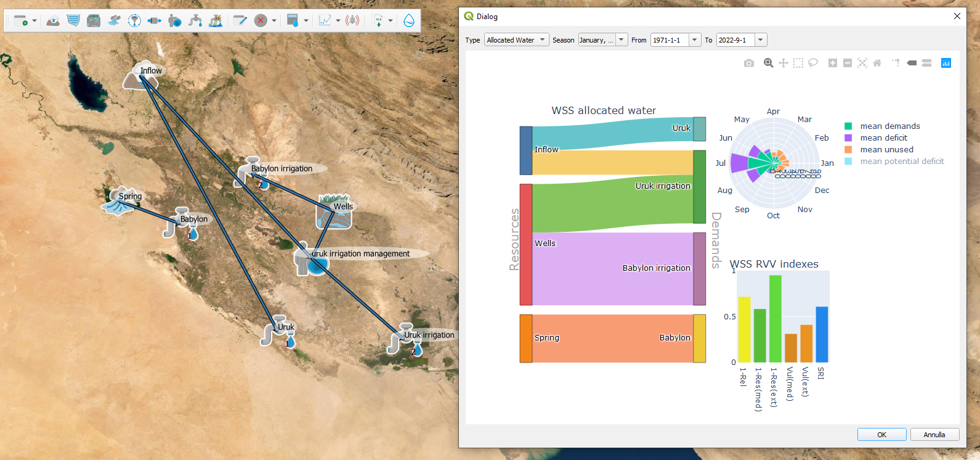The image size is (980, 460).
Task: Click the XLS export icon
Action: coord(378,21)
